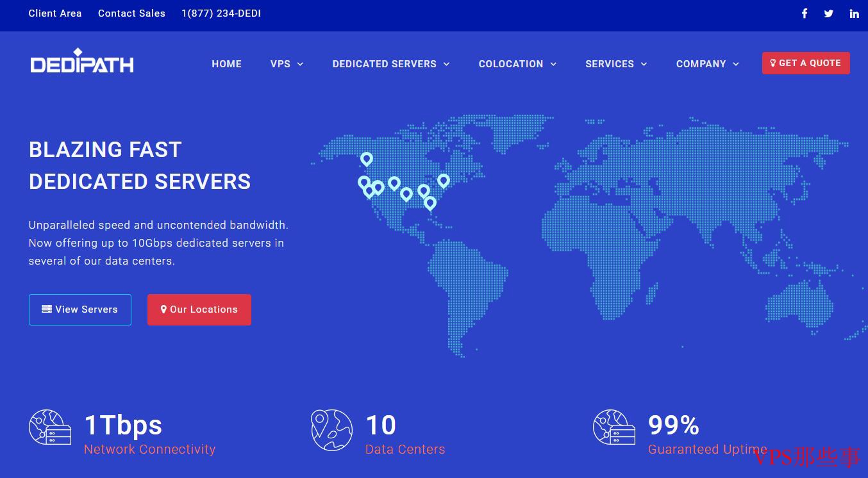Open the Services menu
The width and height of the screenshot is (868, 478).
616,64
